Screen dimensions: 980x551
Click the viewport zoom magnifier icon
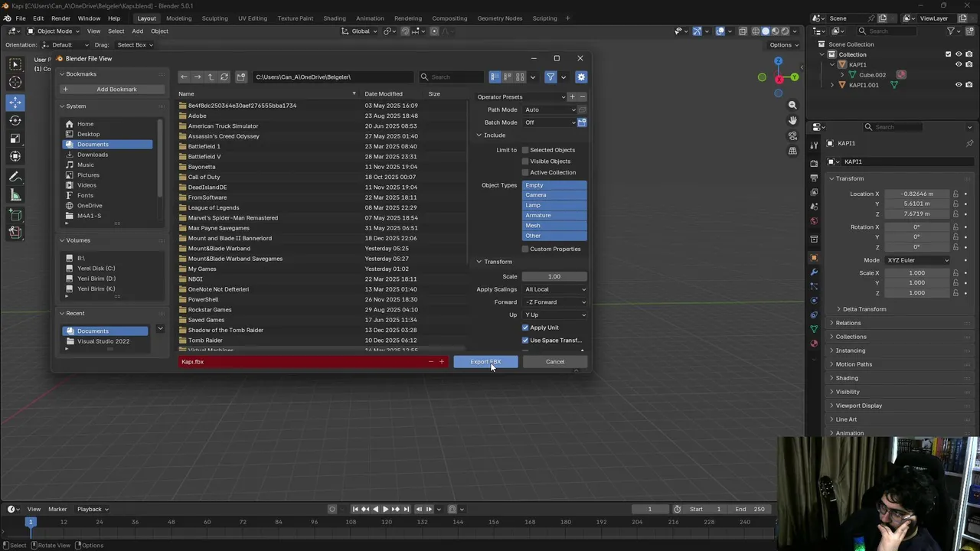tap(792, 105)
